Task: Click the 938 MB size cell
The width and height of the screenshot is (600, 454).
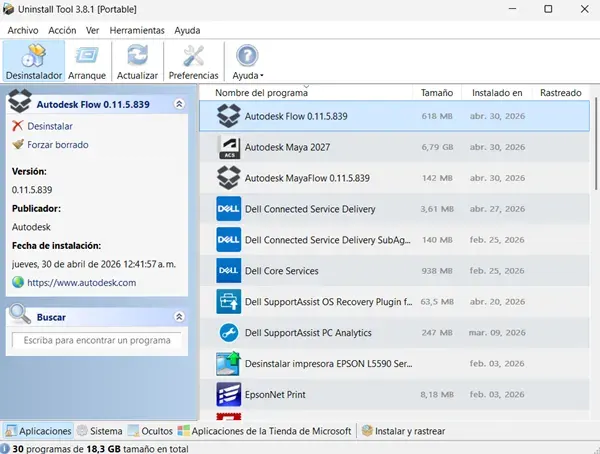Action: click(437, 271)
